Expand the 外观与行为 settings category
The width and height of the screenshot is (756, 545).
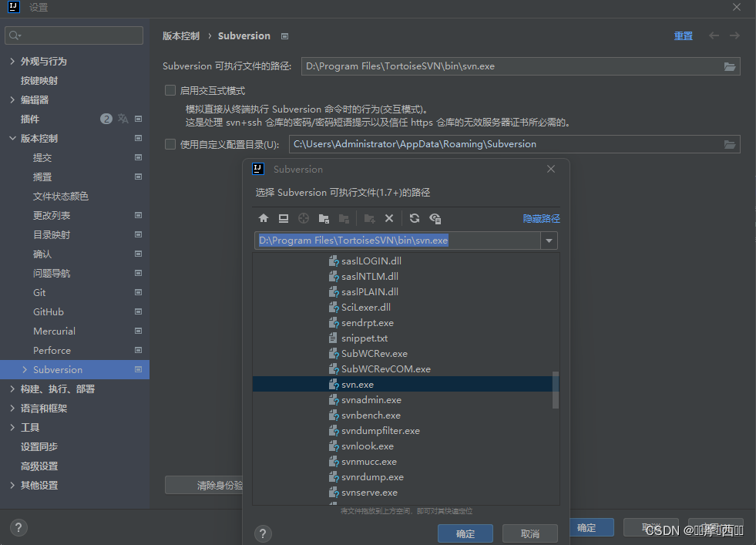(12, 61)
